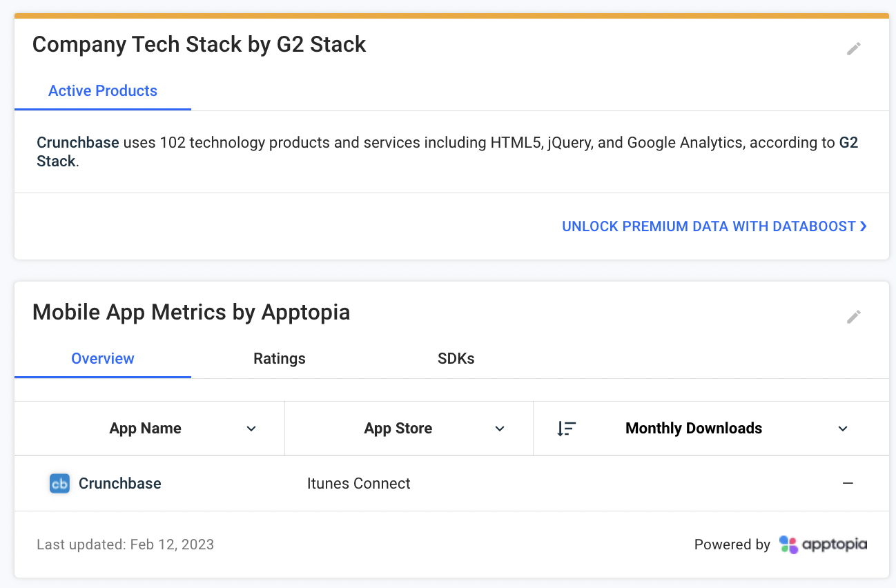
Task: Select the Active Products tab
Action: [103, 91]
